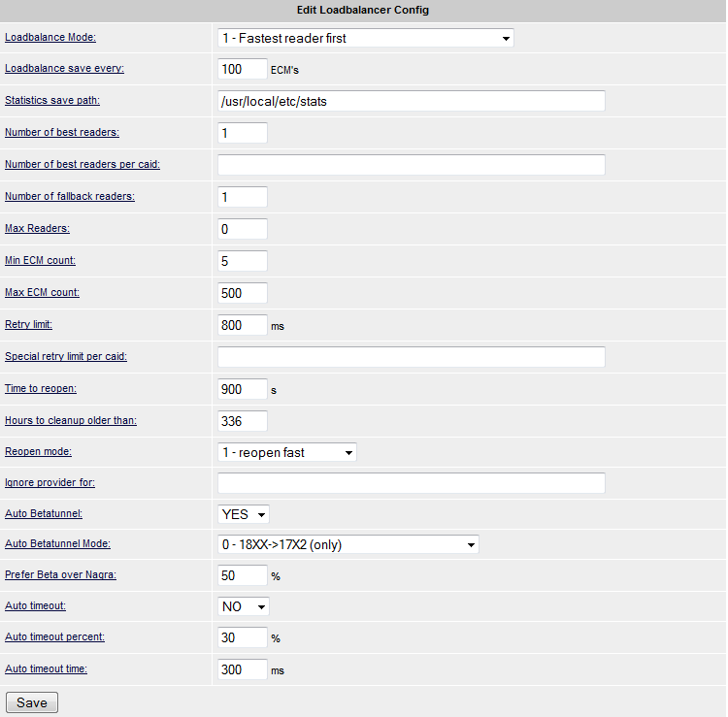Click the Number of best readers per caid field
The height and width of the screenshot is (717, 728).
[x=411, y=164]
